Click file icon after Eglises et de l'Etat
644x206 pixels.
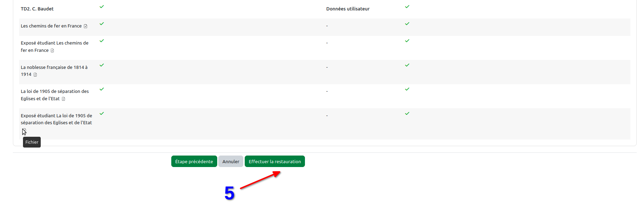[63, 99]
